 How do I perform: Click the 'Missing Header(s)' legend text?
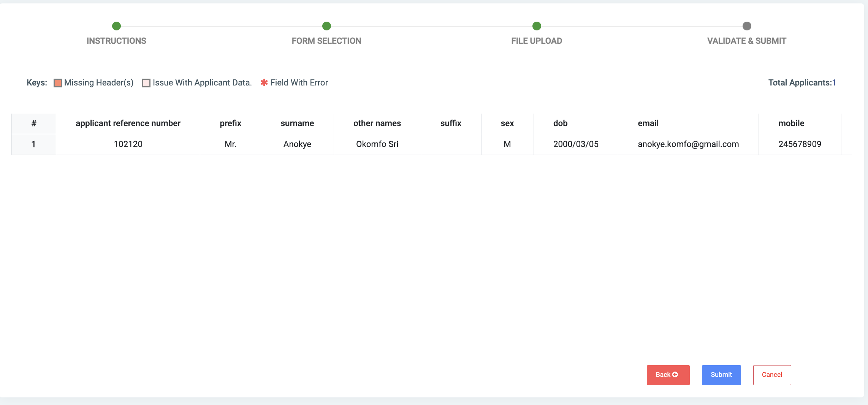pos(99,83)
